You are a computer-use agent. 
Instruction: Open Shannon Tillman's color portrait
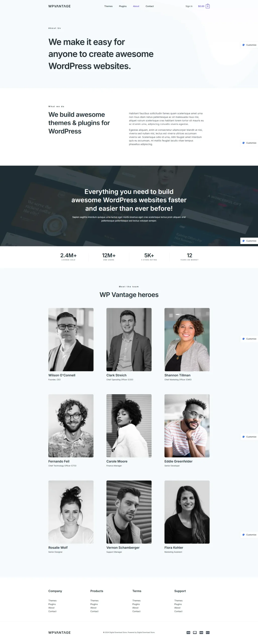[x=187, y=339]
